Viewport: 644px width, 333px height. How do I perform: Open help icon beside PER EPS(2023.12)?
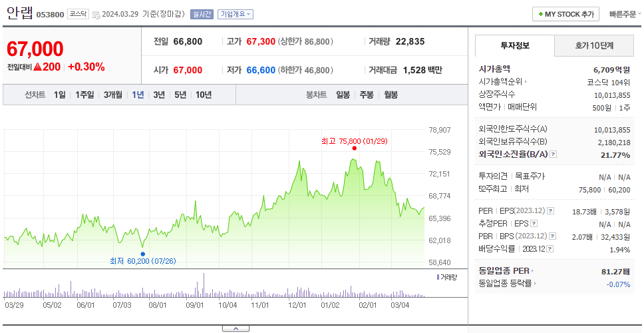tap(551, 211)
